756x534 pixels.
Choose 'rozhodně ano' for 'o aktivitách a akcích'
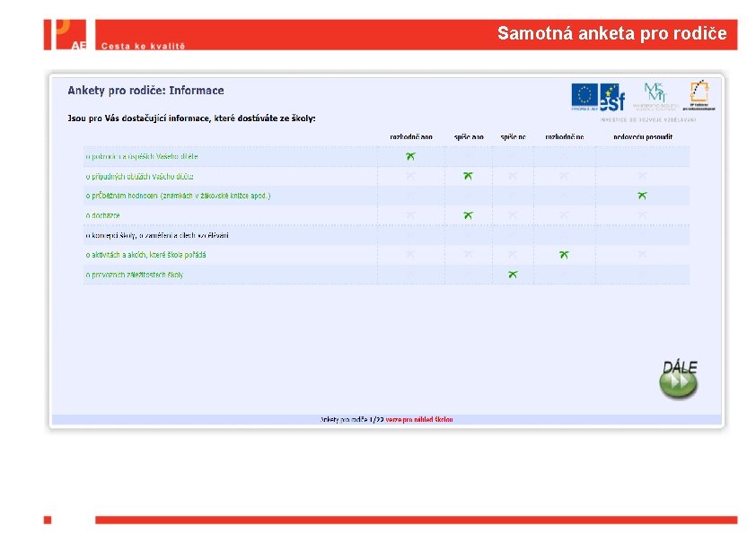[410, 255]
